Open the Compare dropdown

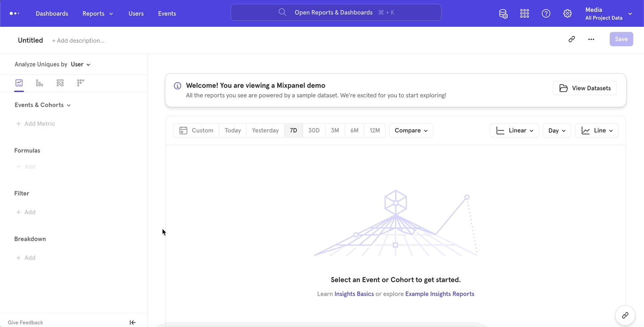[411, 130]
